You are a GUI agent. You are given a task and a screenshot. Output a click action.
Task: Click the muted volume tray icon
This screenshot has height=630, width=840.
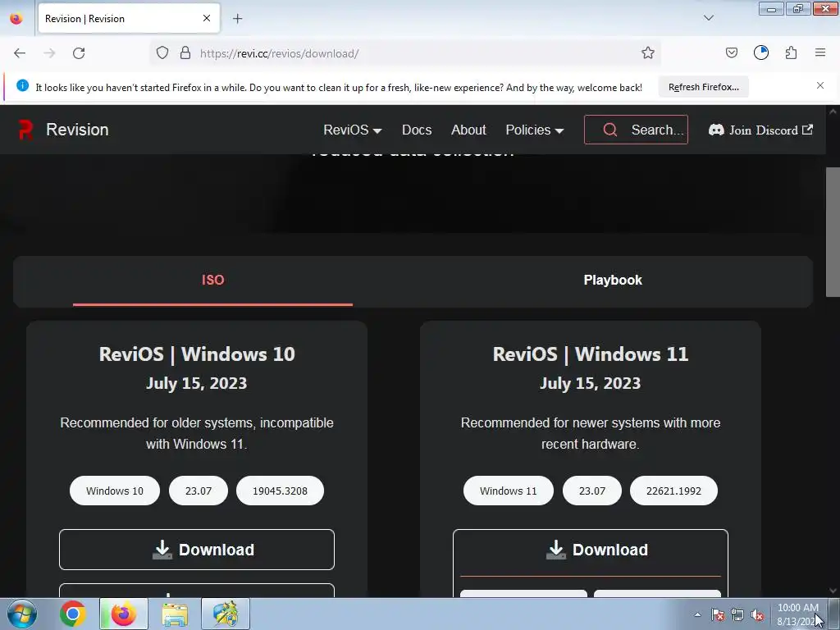pos(757,614)
